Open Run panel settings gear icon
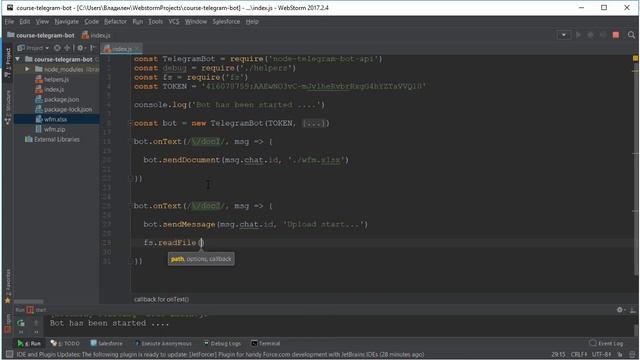Image resolution: width=640 pixels, height=360 pixels. pyautogui.click(x=620, y=310)
